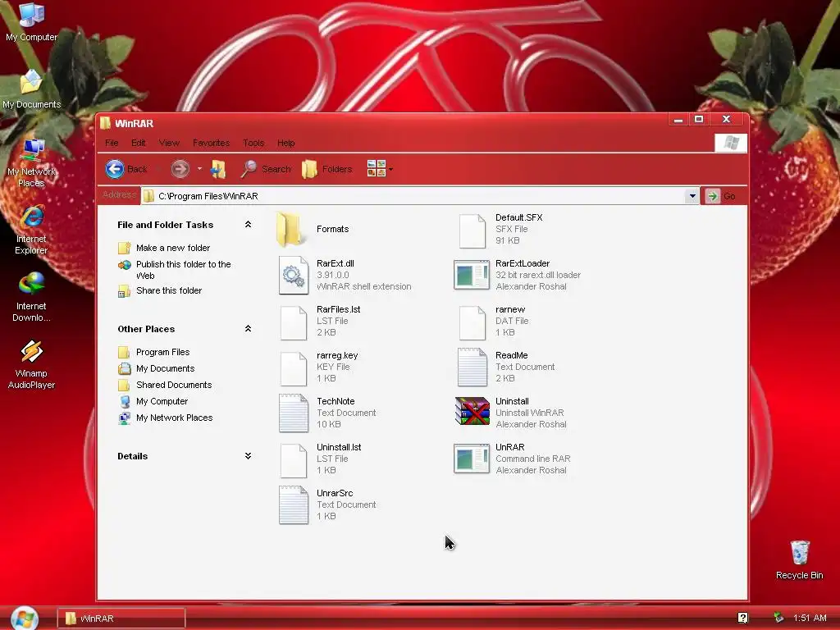
Task: Open the Edit menu
Action: 138,143
